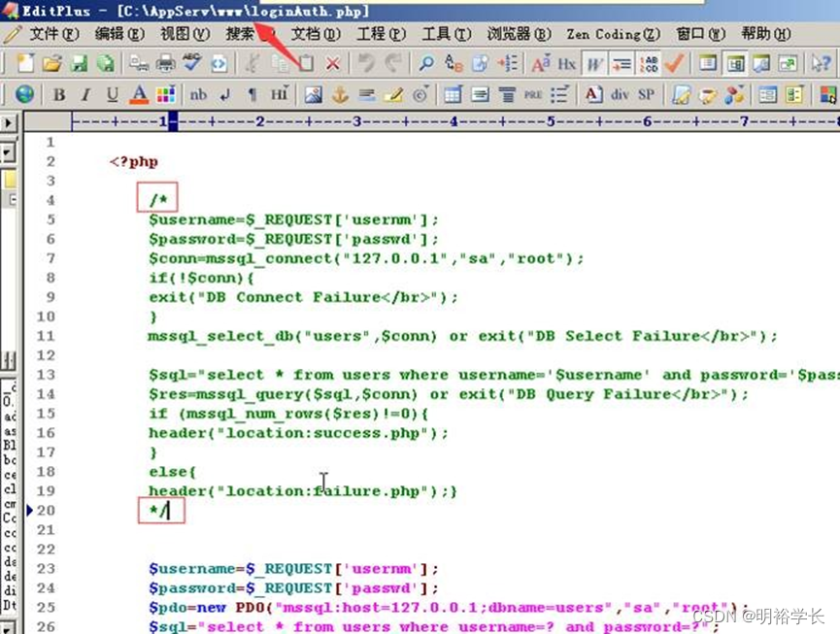Collapse the tree node in left panel

tap(12, 200)
